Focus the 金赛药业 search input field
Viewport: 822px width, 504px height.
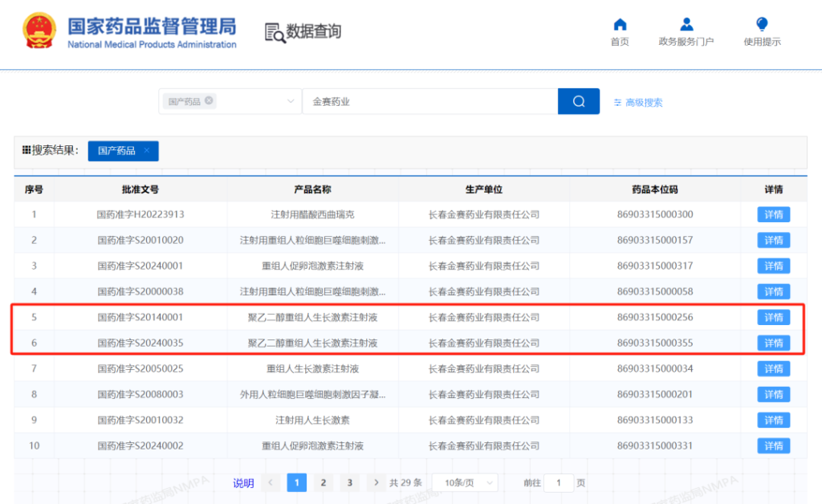[x=430, y=101]
